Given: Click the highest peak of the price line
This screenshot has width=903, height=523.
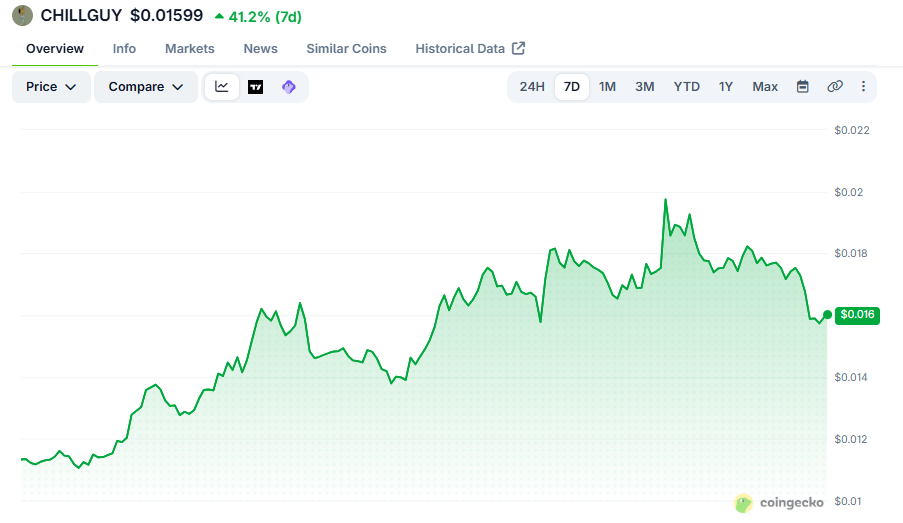Looking at the screenshot, I should click(666, 200).
